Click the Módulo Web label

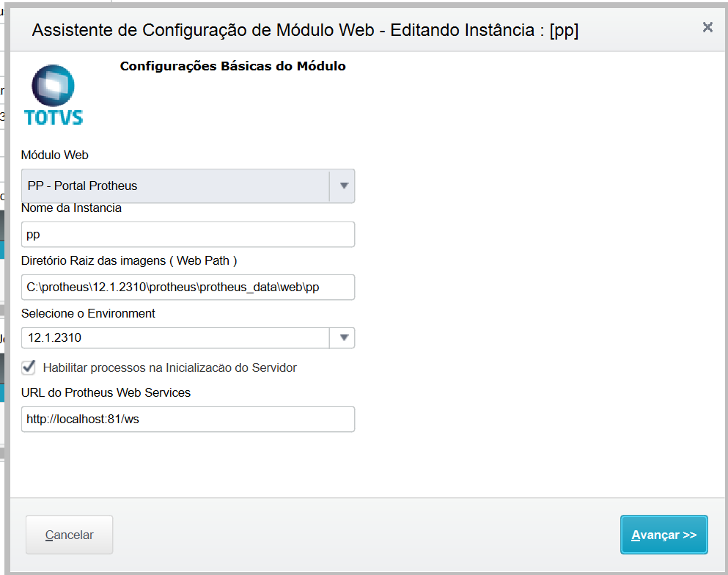point(55,155)
